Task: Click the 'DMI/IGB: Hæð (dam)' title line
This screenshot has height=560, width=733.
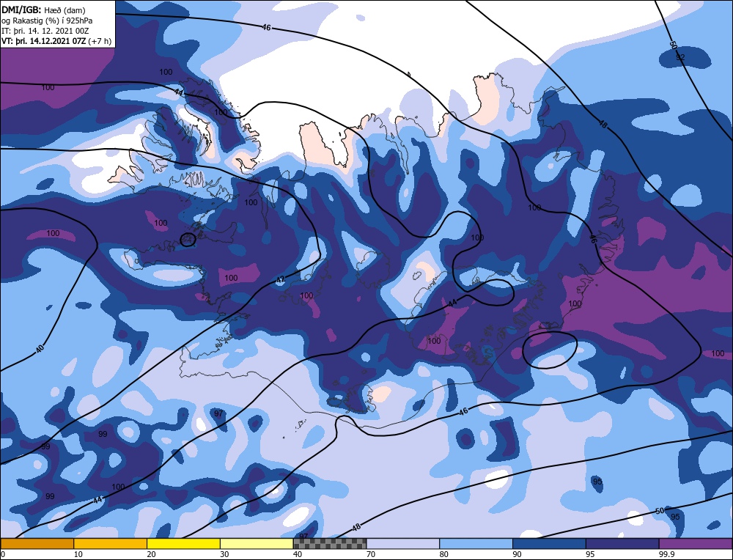Action: 43,10
